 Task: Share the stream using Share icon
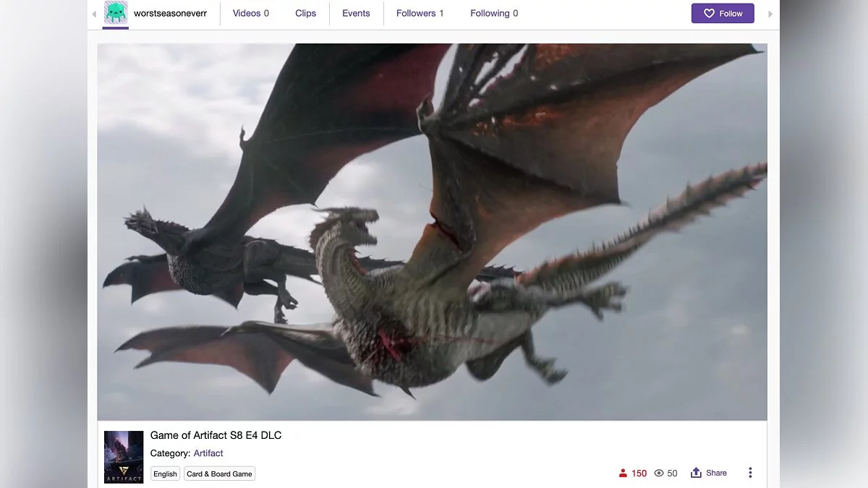click(x=697, y=473)
